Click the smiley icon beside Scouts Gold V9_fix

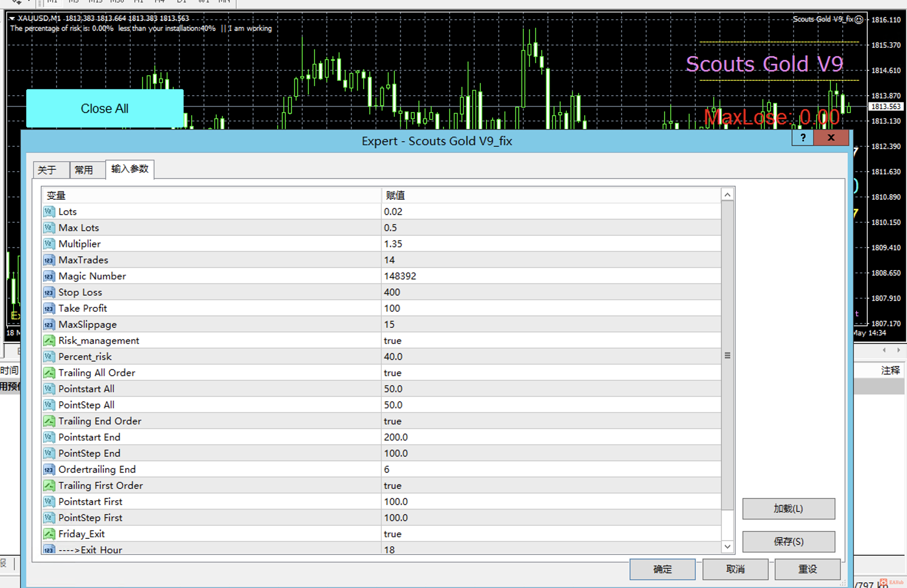pyautogui.click(x=859, y=19)
